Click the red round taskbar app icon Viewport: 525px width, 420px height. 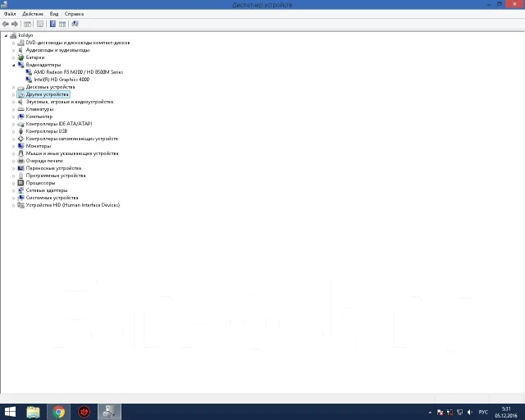pos(84,412)
